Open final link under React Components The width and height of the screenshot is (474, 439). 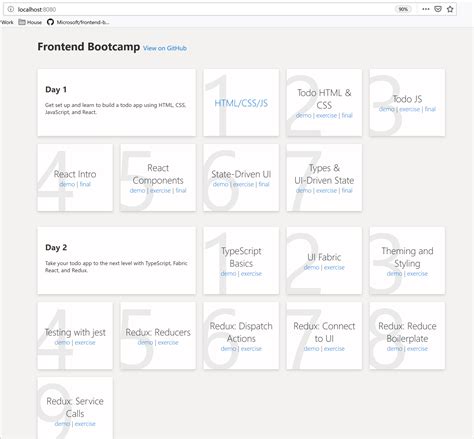(x=181, y=190)
